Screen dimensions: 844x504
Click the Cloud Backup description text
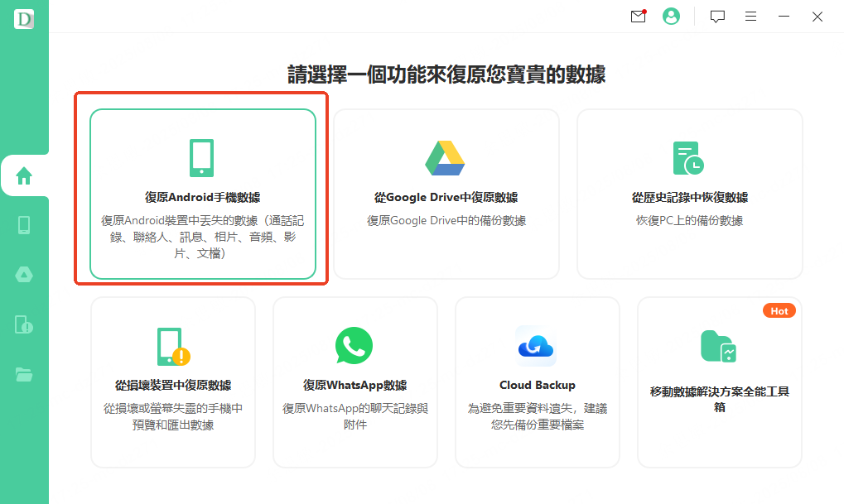538,416
